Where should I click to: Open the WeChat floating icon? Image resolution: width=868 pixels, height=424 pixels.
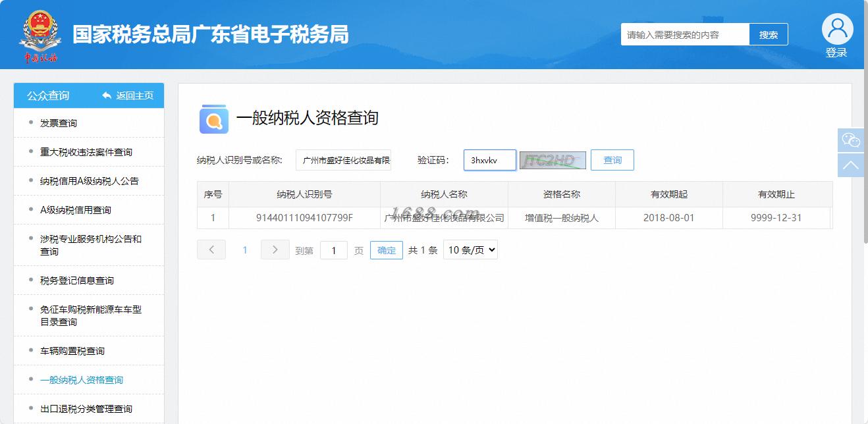tap(851, 140)
